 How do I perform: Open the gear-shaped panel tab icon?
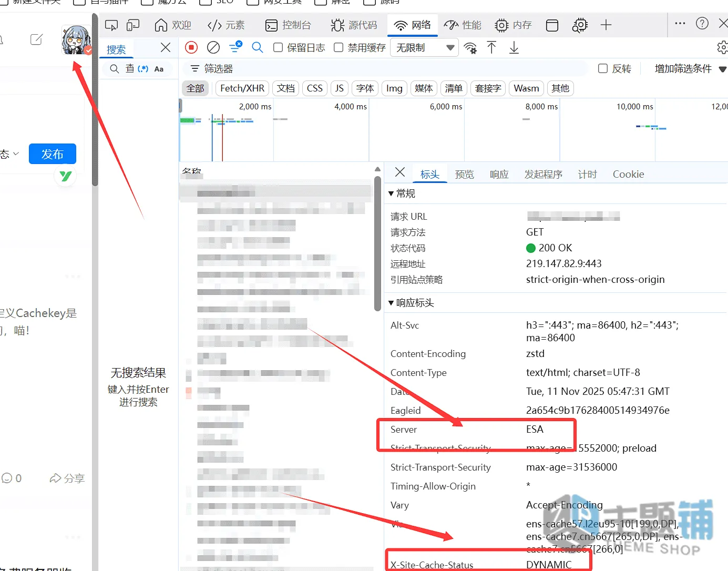580,25
